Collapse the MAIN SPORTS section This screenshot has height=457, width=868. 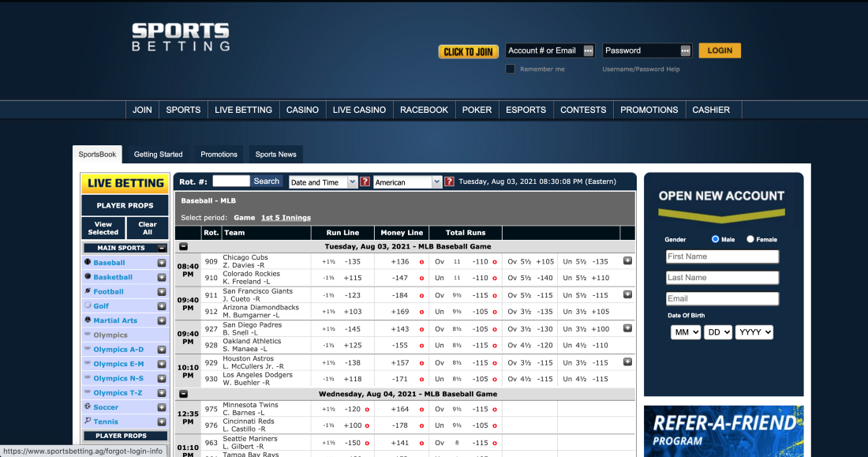pyautogui.click(x=161, y=248)
